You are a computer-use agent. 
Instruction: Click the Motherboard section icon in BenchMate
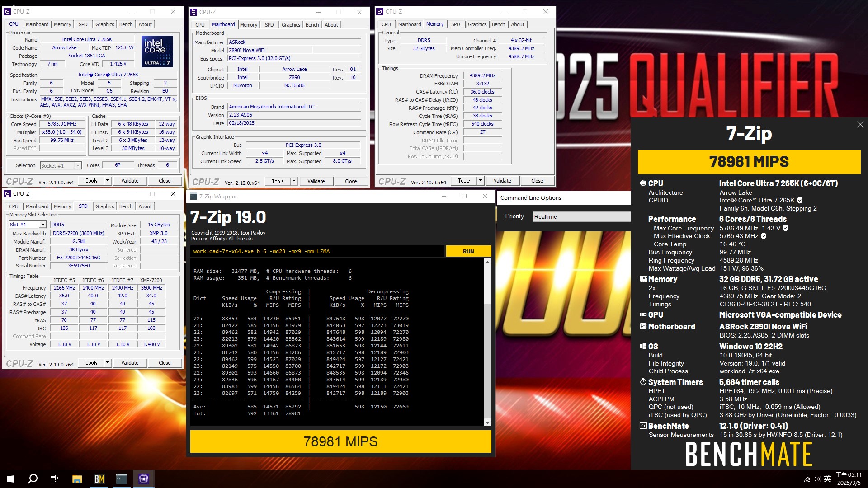(643, 326)
